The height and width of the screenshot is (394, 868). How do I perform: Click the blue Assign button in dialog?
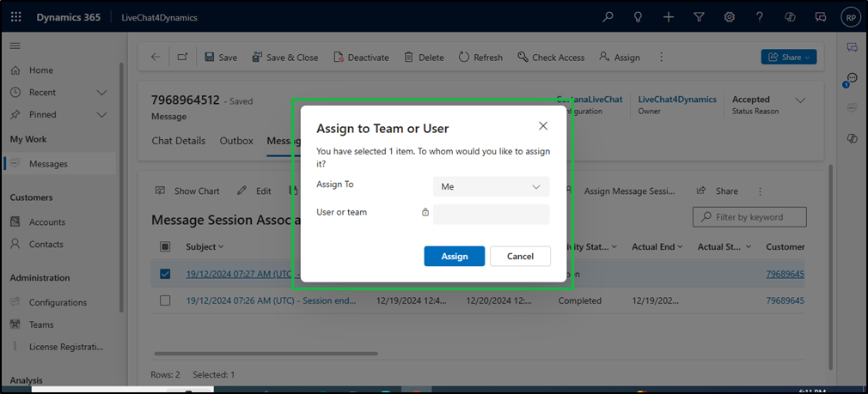454,256
